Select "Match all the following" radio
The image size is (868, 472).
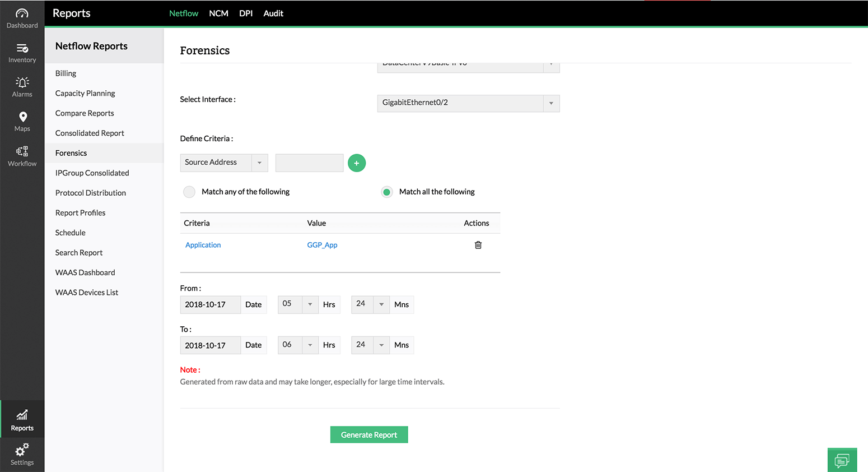pos(386,192)
